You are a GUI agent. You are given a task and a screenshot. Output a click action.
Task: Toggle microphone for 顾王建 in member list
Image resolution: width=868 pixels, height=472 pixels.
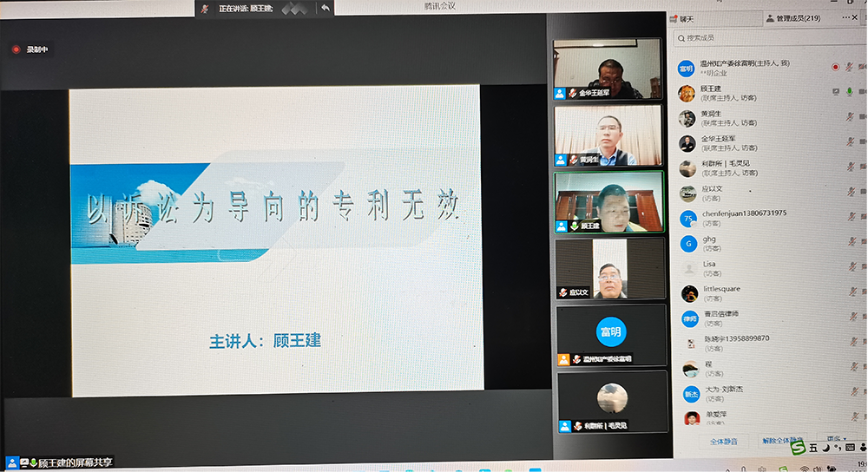850,92
